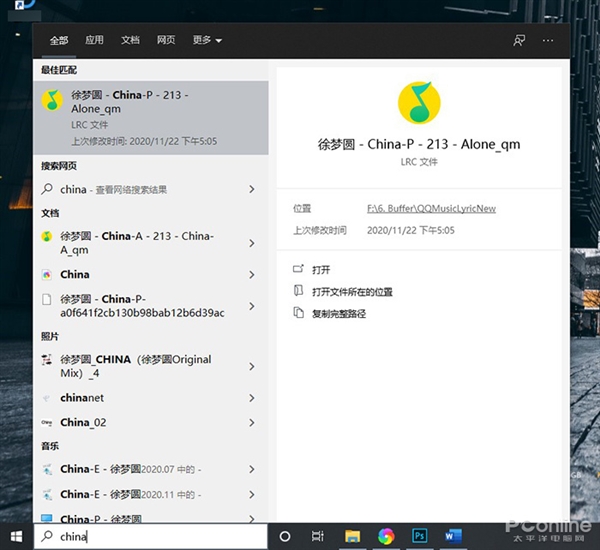
Task: Switch to the 应用 tab
Action: coord(94,40)
